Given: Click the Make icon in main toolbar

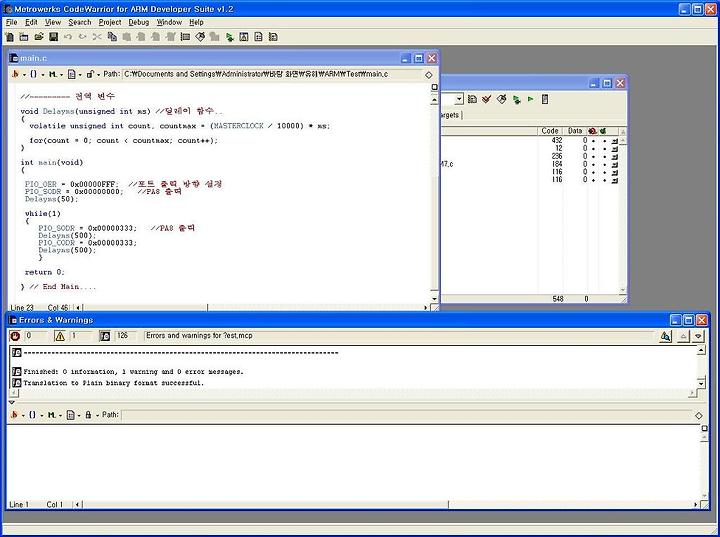Looking at the screenshot, I should [x=200, y=37].
